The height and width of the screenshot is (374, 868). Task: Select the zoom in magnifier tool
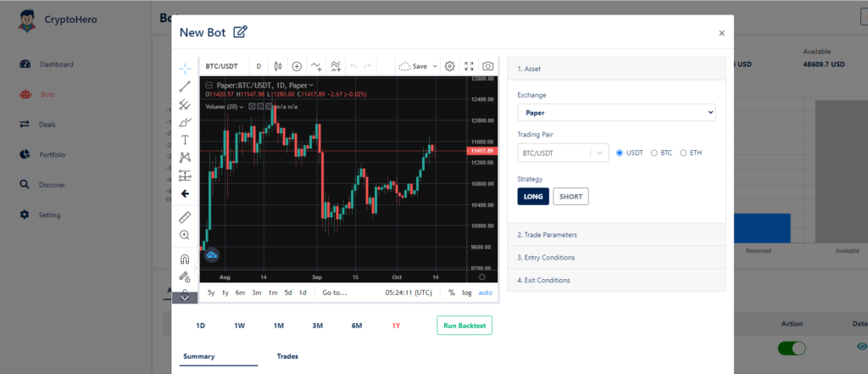pos(185,235)
